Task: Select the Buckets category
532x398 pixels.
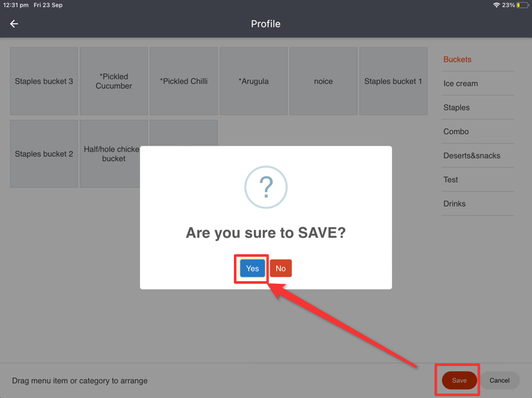Action: click(x=457, y=60)
